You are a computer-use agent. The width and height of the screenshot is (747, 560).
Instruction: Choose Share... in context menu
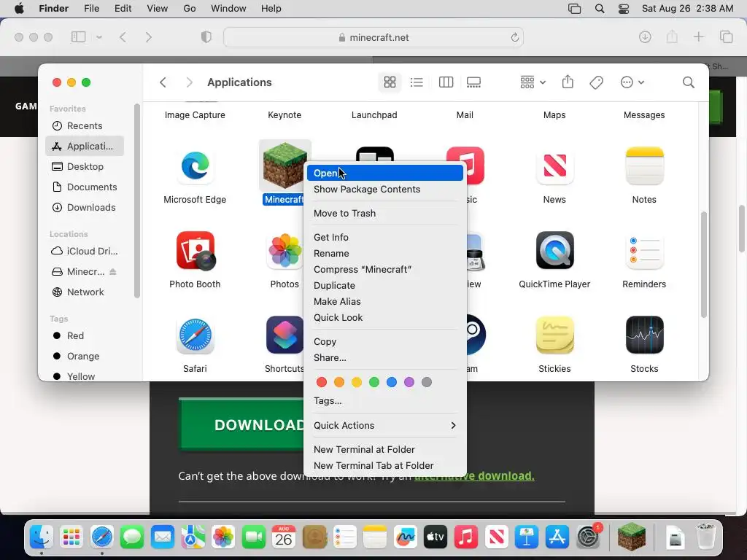coord(385,357)
